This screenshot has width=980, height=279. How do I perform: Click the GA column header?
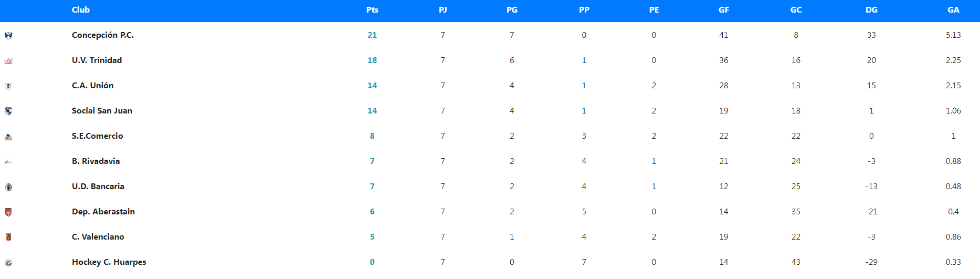coord(953,10)
